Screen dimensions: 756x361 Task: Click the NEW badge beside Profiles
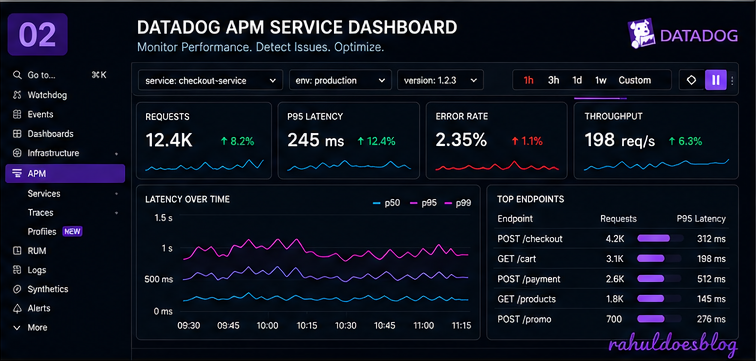(72, 232)
